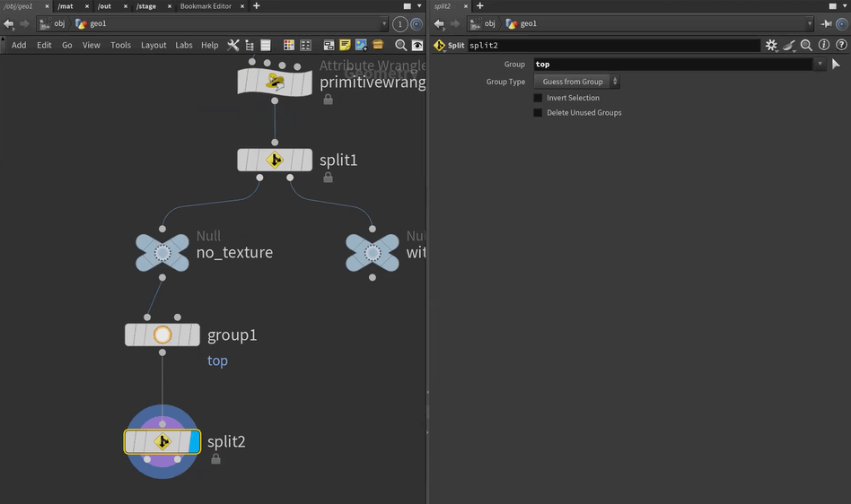
Task: Select the group1 node
Action: pos(162,335)
